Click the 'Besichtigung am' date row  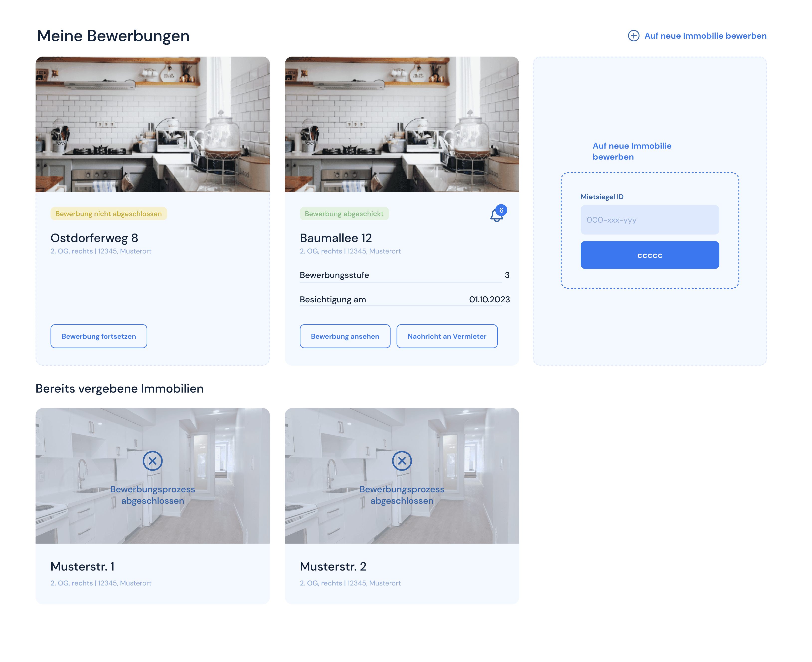[x=404, y=299]
